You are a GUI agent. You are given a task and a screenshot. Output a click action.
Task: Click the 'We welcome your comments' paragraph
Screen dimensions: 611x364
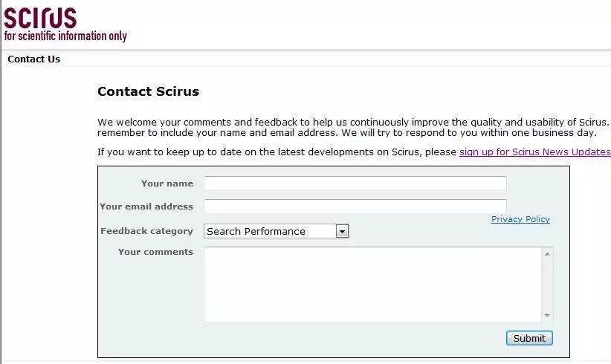tap(349, 127)
